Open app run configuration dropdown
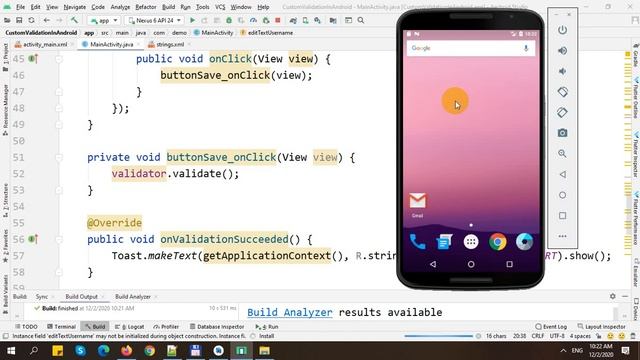 pos(104,20)
